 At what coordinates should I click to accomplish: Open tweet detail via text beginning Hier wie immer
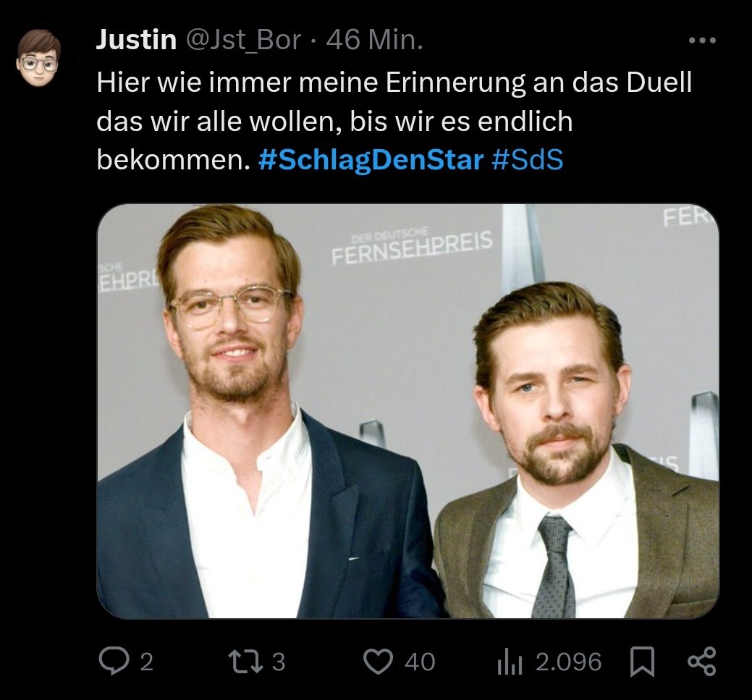(x=394, y=121)
